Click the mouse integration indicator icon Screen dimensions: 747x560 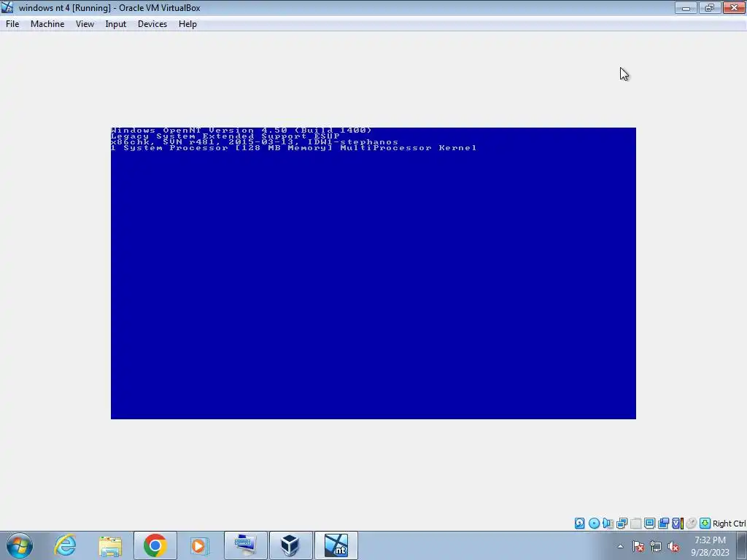coord(692,524)
